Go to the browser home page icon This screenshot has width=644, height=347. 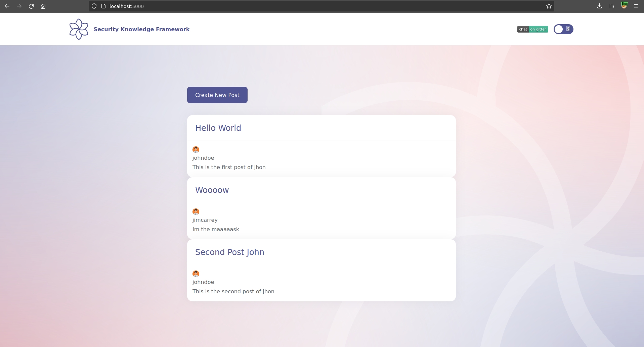click(x=43, y=6)
